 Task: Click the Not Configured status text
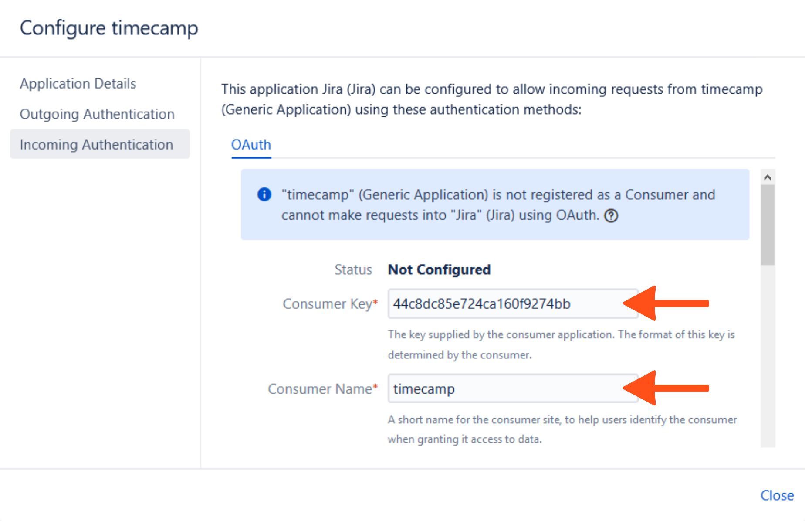(439, 269)
